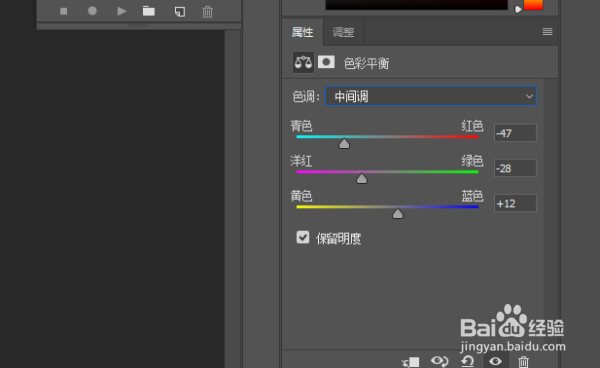Delete action with Actions panel trash icon

pyautogui.click(x=207, y=12)
